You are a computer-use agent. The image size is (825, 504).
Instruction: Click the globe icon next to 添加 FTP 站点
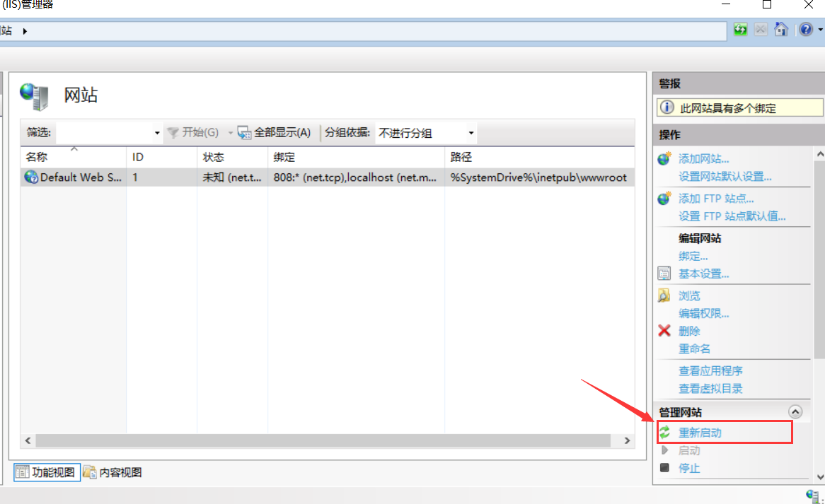coord(664,198)
